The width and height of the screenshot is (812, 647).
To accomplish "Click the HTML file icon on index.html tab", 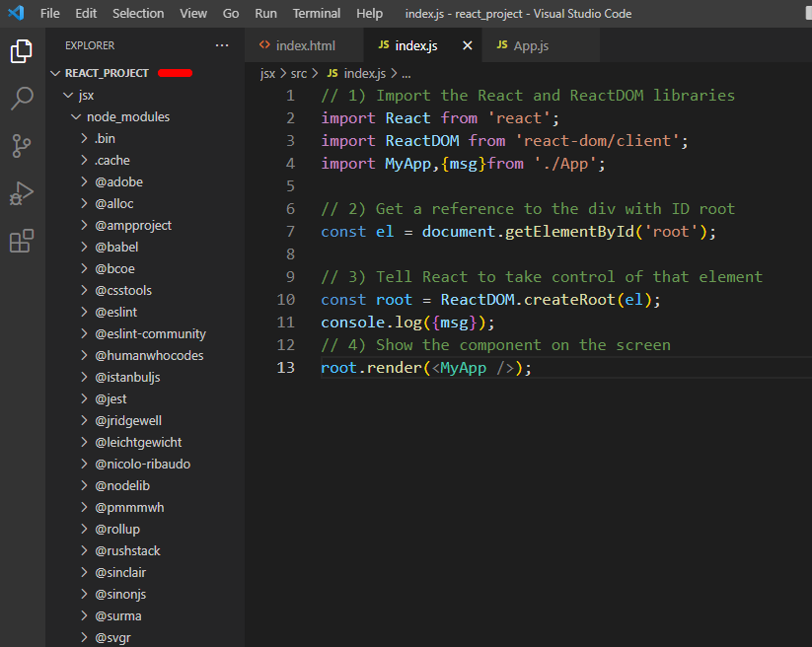I will (264, 45).
